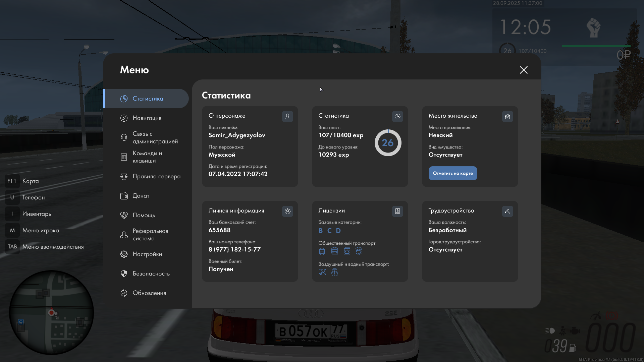The image size is (644, 362).
Task: Click the first bus icon under Общественный транспорт
Action: 322,251
